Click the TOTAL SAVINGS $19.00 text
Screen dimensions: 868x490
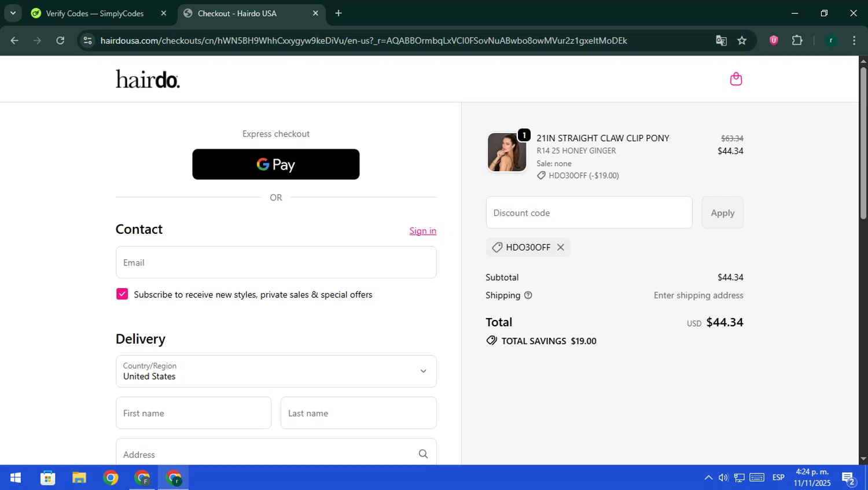coord(549,341)
